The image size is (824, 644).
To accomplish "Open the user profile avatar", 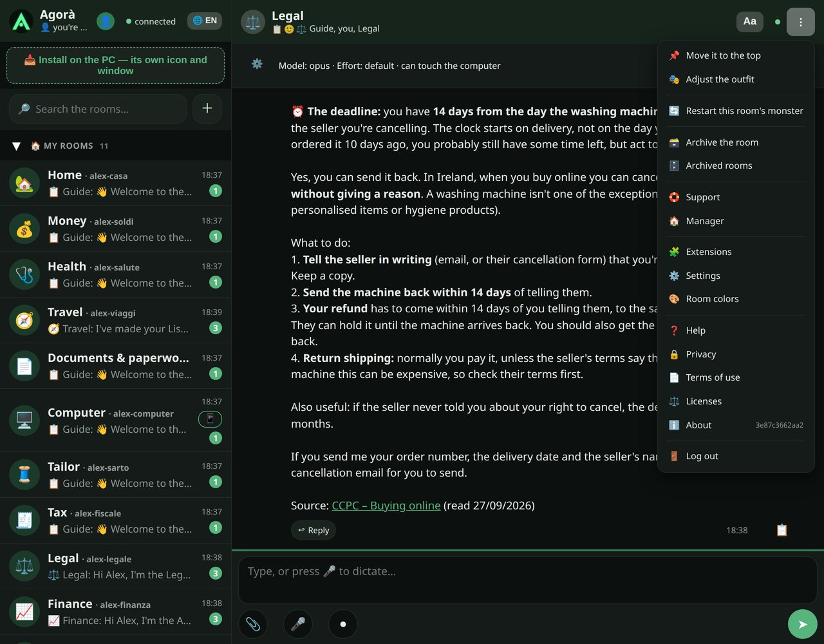I will pyautogui.click(x=106, y=21).
